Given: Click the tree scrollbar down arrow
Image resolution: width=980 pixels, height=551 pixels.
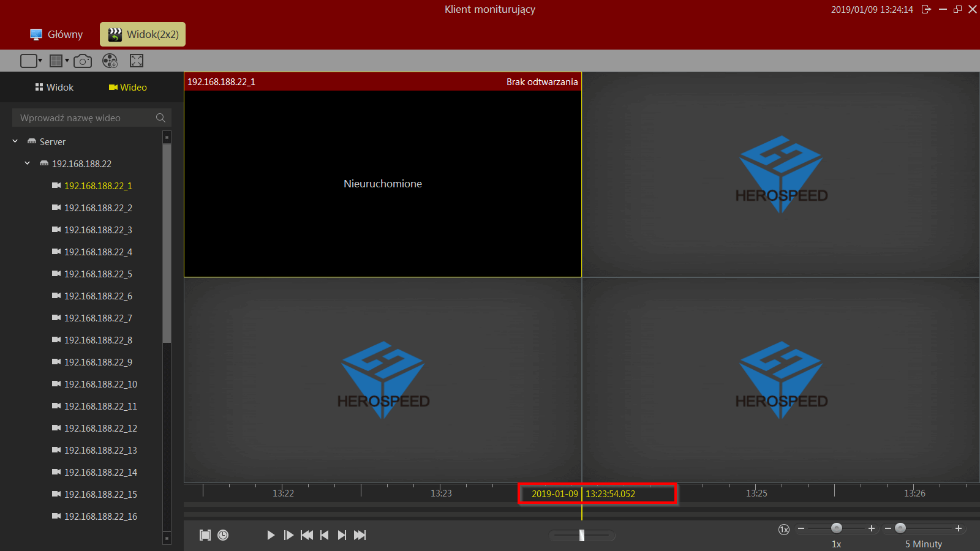Looking at the screenshot, I should [167, 539].
